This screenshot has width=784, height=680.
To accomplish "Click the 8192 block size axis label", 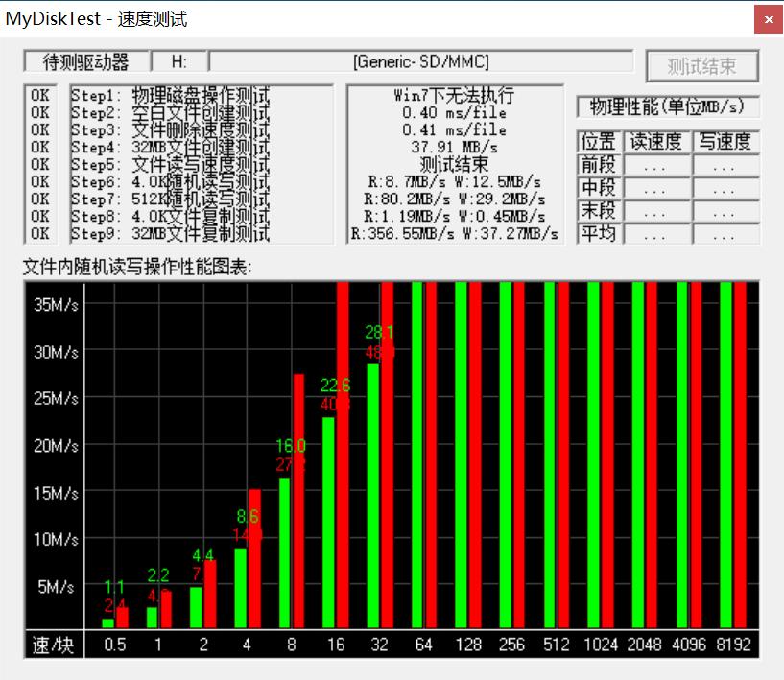I will tap(733, 645).
